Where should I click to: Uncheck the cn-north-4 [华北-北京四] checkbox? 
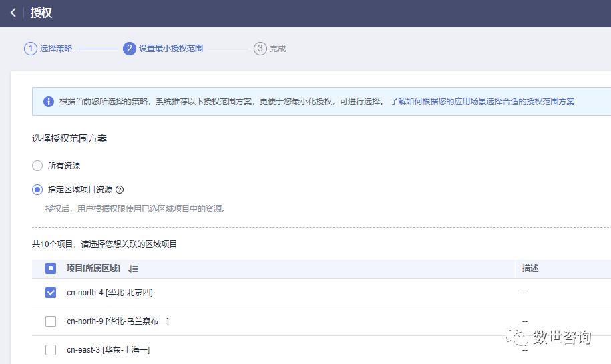pyautogui.click(x=51, y=293)
